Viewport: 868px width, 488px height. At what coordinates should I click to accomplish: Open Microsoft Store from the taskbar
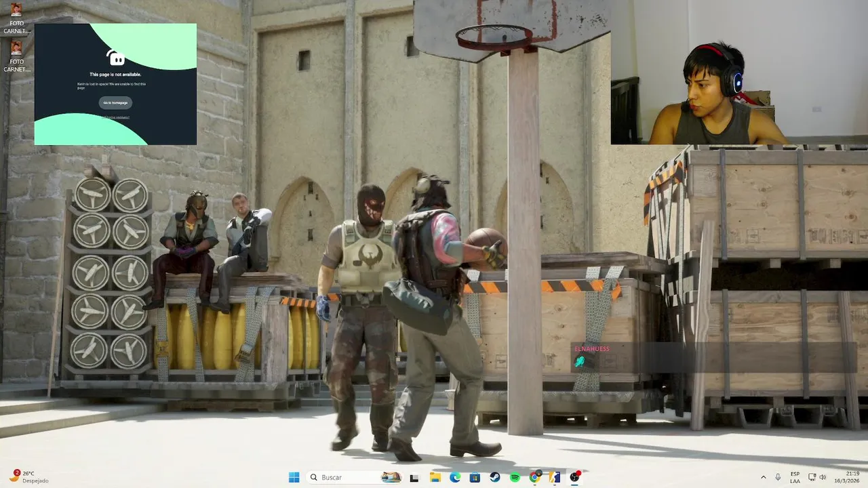(x=475, y=477)
